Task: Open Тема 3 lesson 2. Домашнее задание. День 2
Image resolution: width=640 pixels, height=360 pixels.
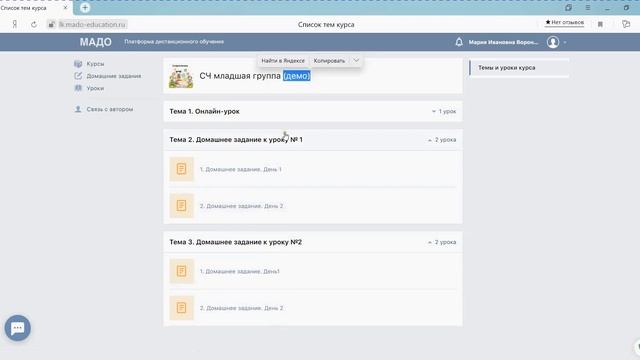Action: (241, 308)
